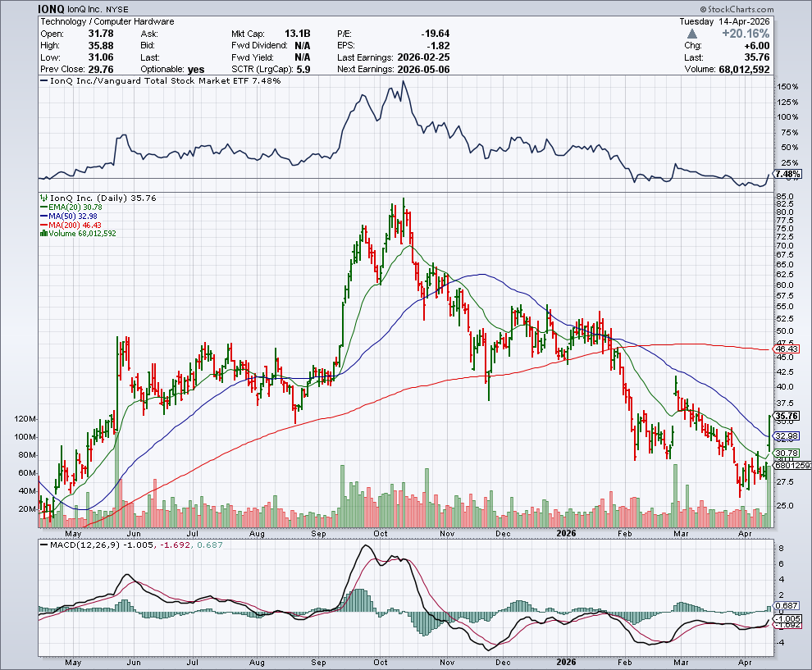Click the 150% relative strength axis label
Image resolution: width=812 pixels, height=670 pixels.
coord(787,86)
